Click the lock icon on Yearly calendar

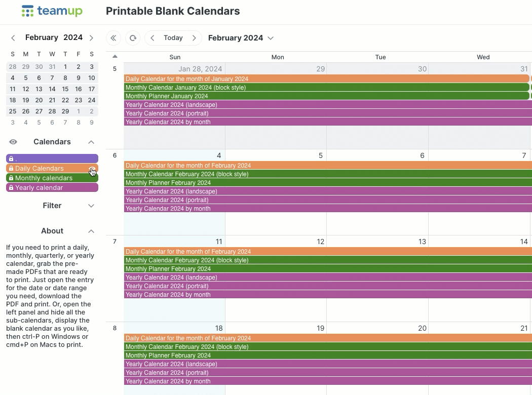coord(11,187)
